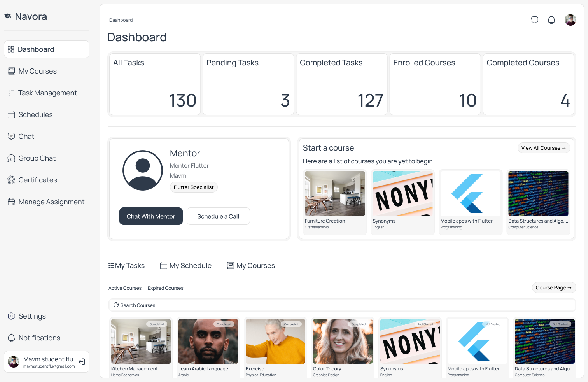Click the Settings gear icon in the sidebar
Viewport: 588px width, 382px height.
coord(11,316)
